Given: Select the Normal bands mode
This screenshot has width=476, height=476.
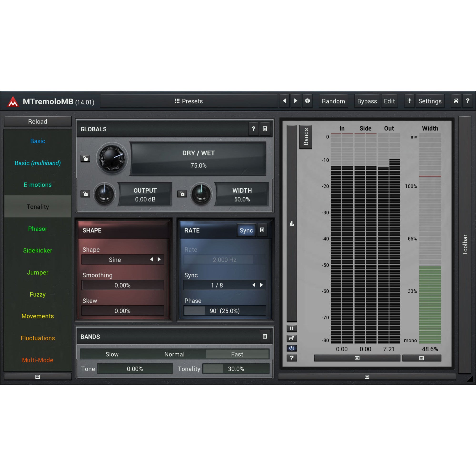Looking at the screenshot, I should pyautogui.click(x=174, y=354).
